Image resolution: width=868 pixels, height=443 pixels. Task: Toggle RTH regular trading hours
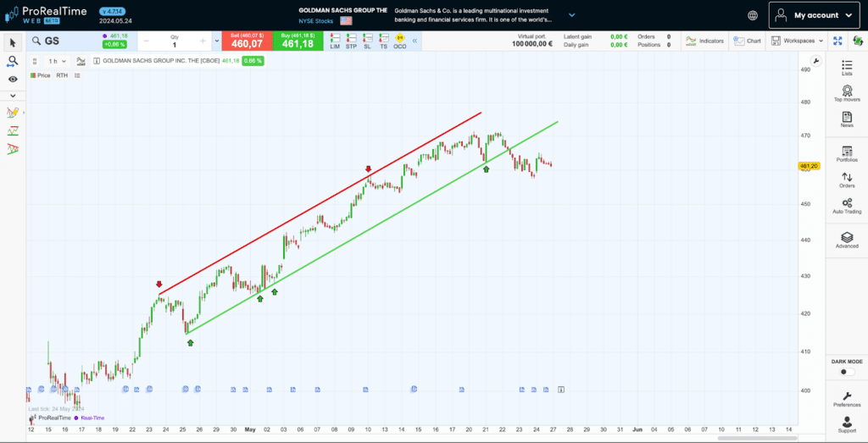coord(61,75)
